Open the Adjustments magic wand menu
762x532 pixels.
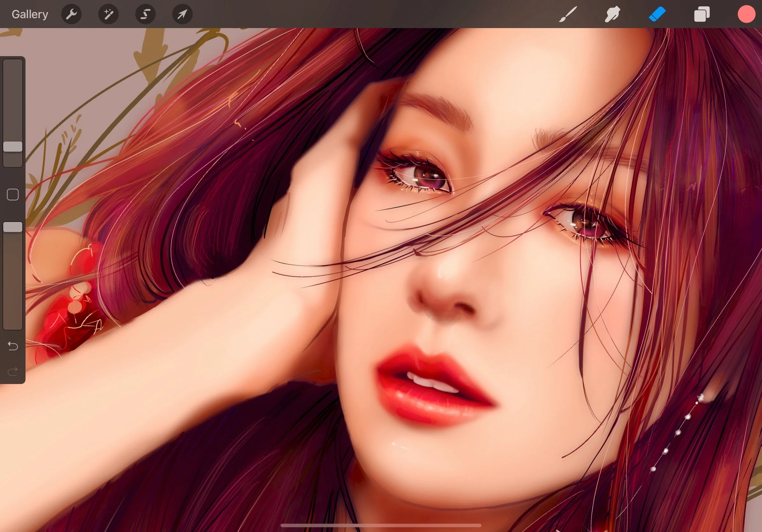[x=108, y=14]
